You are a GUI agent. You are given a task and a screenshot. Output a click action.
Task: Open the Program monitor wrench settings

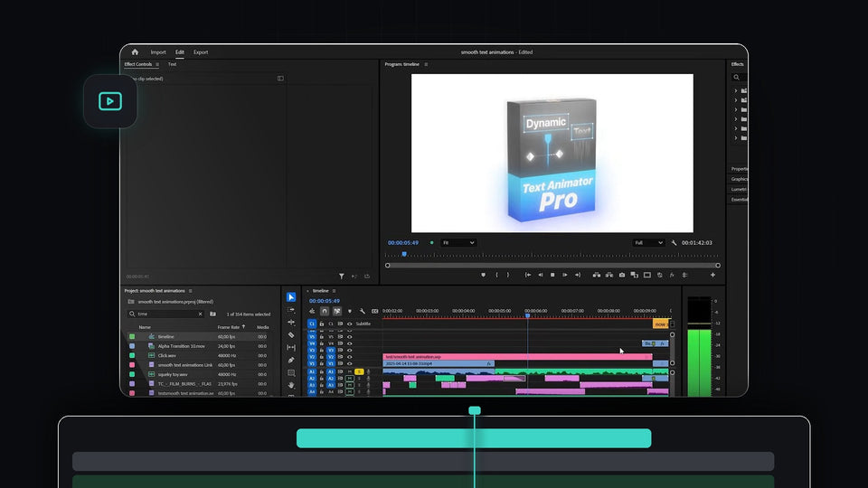click(674, 243)
